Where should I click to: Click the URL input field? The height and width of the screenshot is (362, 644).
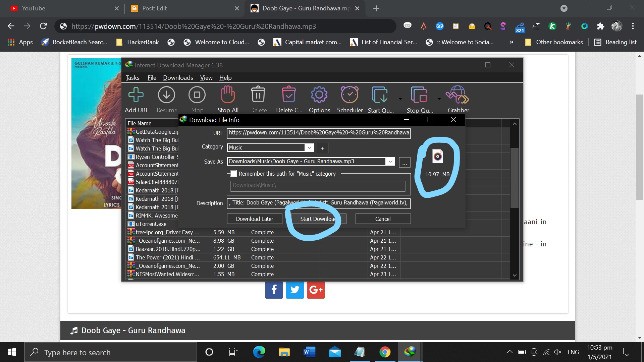click(319, 133)
